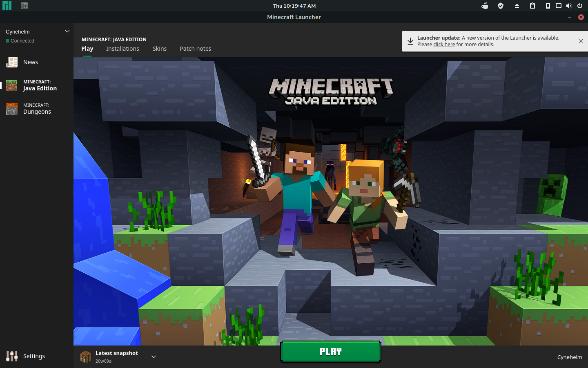The image size is (588, 368).
Task: Go to the Skins tab
Action: [x=160, y=49]
